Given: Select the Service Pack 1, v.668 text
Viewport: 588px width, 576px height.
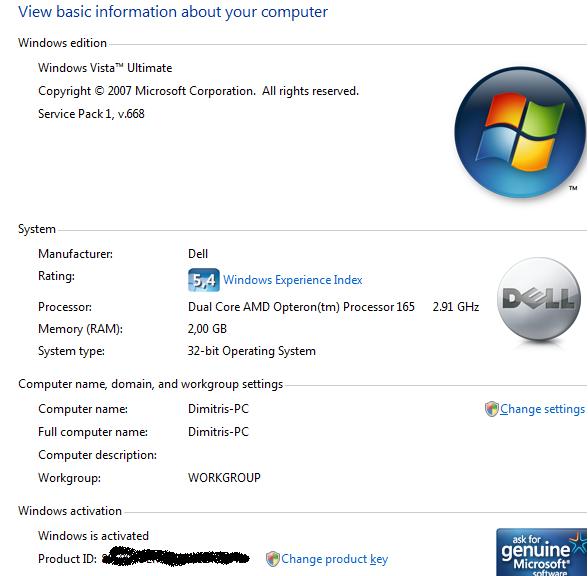Looking at the screenshot, I should tap(91, 114).
